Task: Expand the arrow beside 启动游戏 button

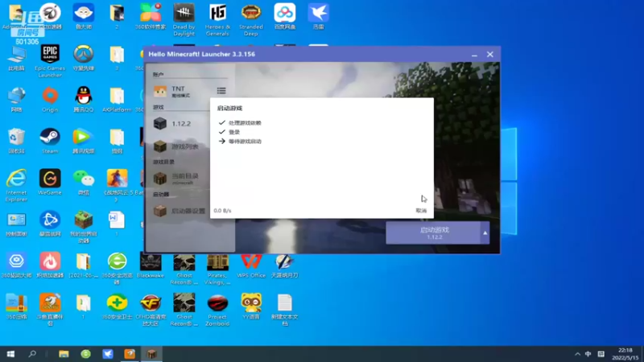Action: [485, 232]
